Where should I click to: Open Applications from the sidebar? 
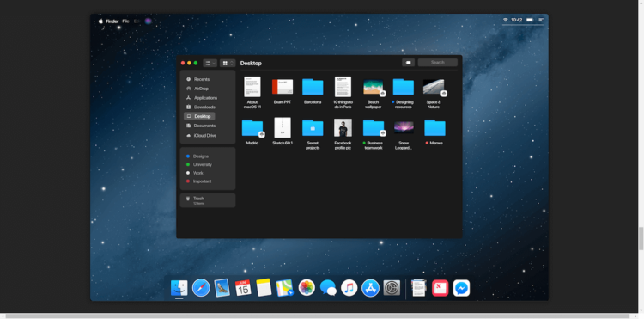pos(202,98)
